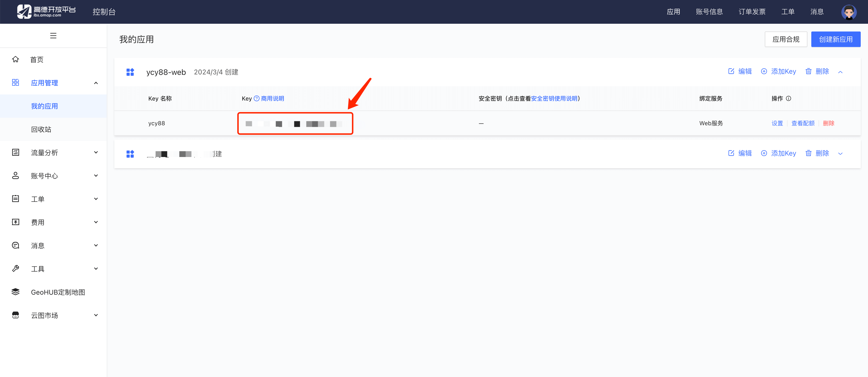Collapse the ycy88-web app panel chevron
This screenshot has height=377, width=868.
point(840,72)
